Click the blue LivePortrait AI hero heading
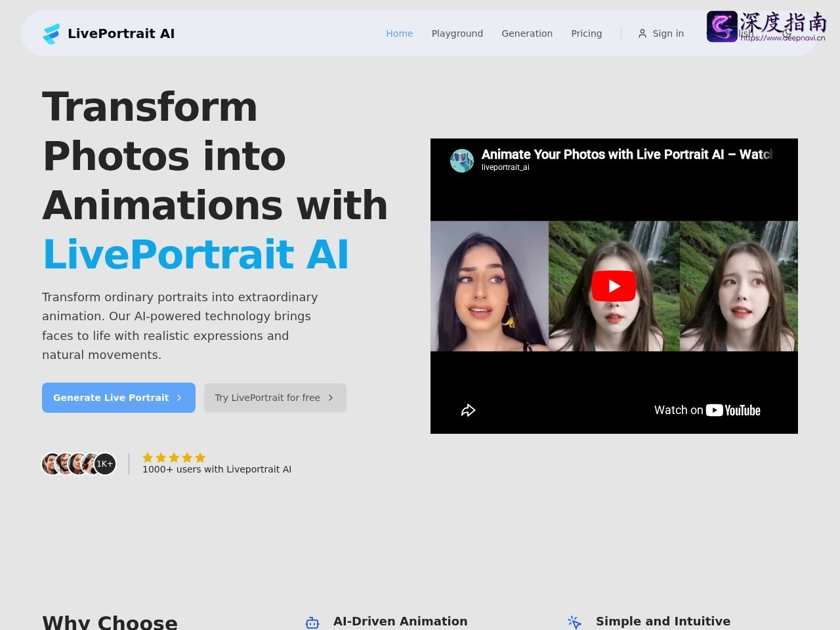The width and height of the screenshot is (840, 630). [x=196, y=255]
